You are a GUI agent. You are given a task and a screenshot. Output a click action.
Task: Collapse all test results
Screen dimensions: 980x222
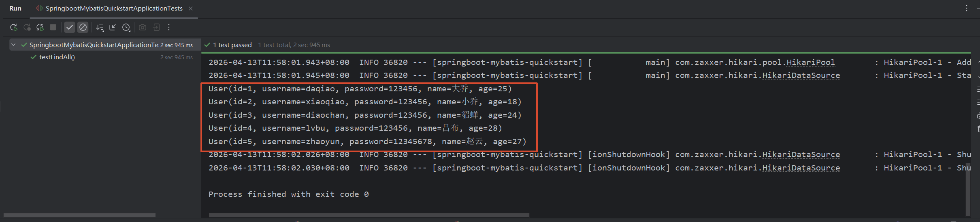113,27
